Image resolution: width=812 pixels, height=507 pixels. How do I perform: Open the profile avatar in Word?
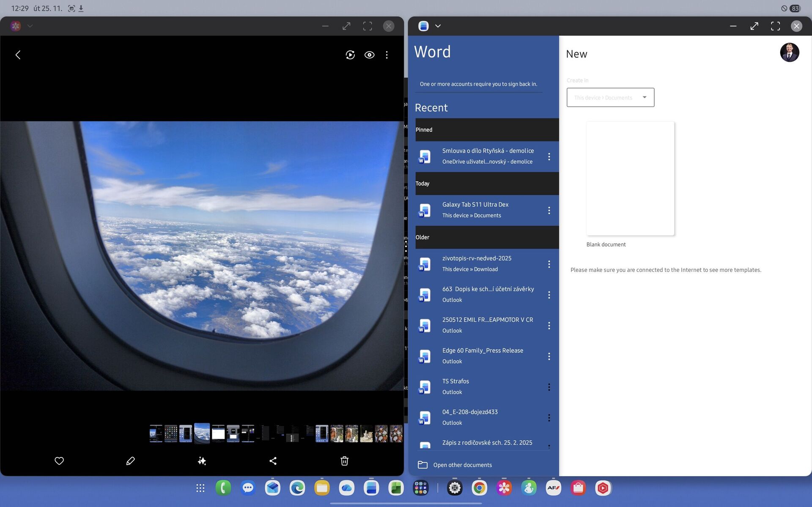coord(789,53)
